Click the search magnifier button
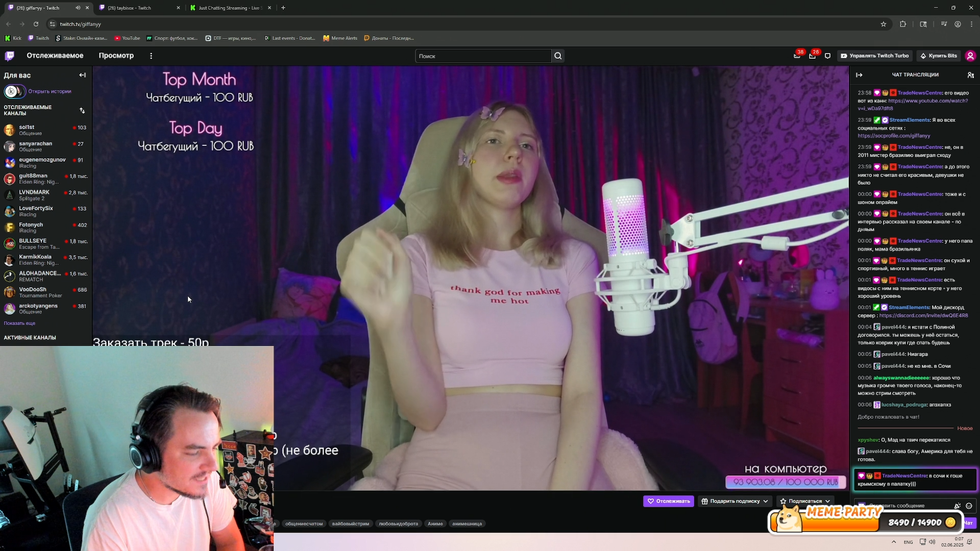Screen dimensions: 980x551 pos(558,56)
